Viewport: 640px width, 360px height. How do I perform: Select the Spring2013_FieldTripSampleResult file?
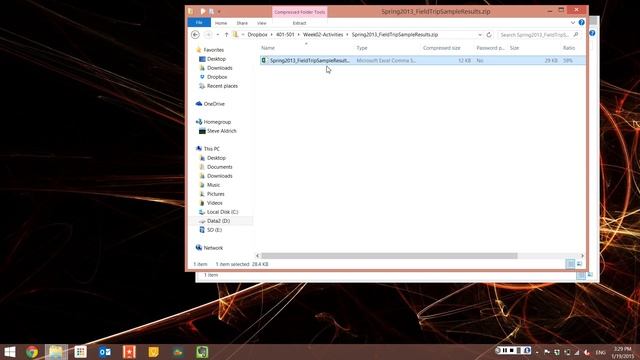click(x=422, y=60)
